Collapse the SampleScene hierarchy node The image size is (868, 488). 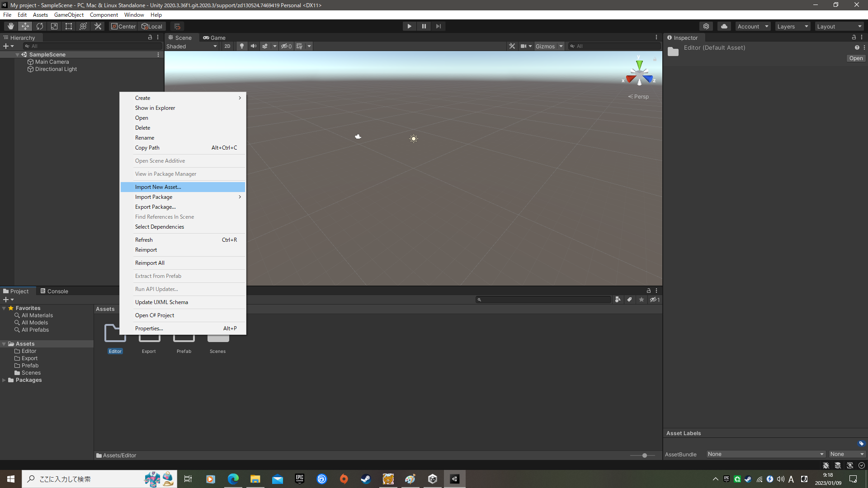coord(17,55)
